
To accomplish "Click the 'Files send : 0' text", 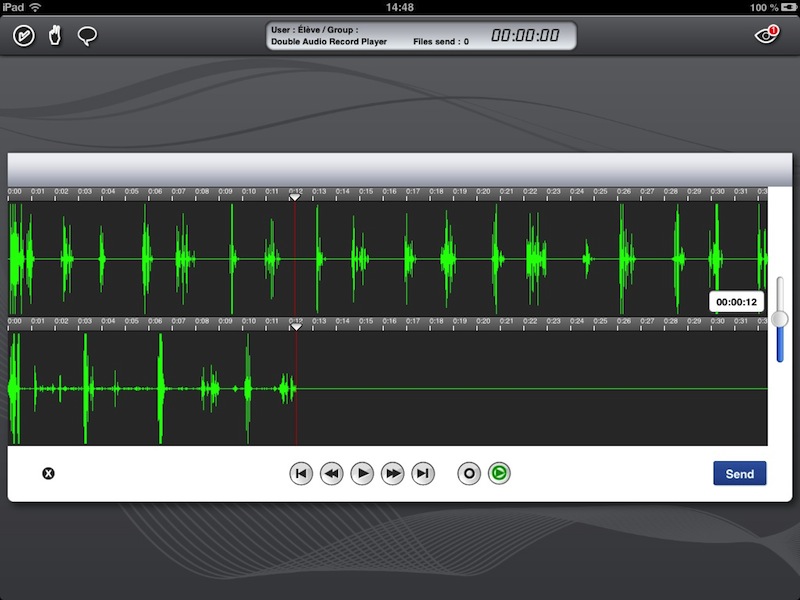I will pyautogui.click(x=441, y=42).
